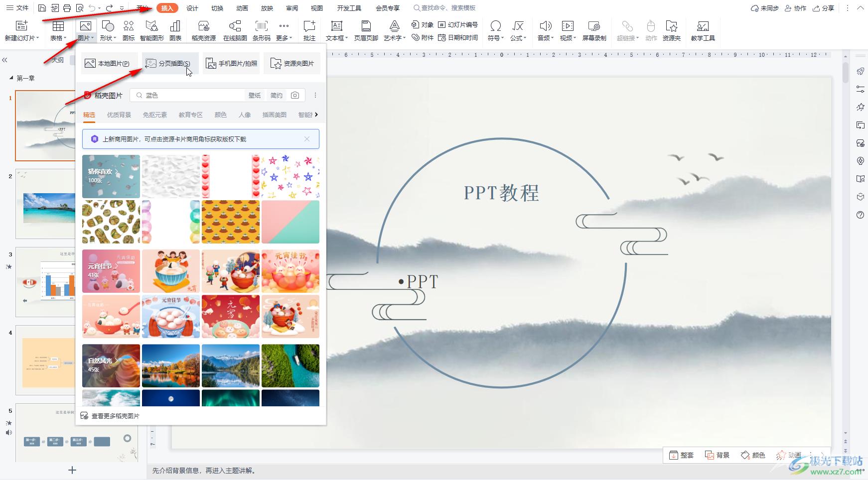Select the 教育专区 picture category
The image size is (868, 480).
[191, 115]
